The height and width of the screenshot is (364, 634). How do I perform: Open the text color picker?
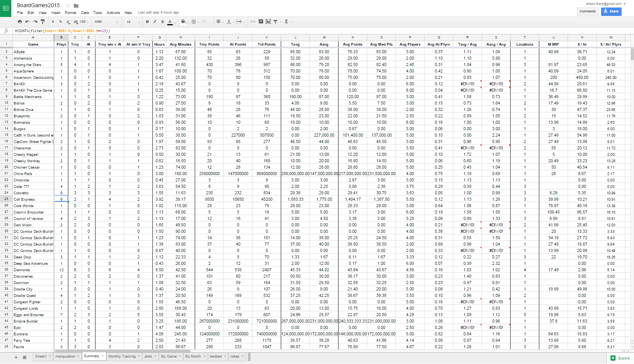point(170,22)
